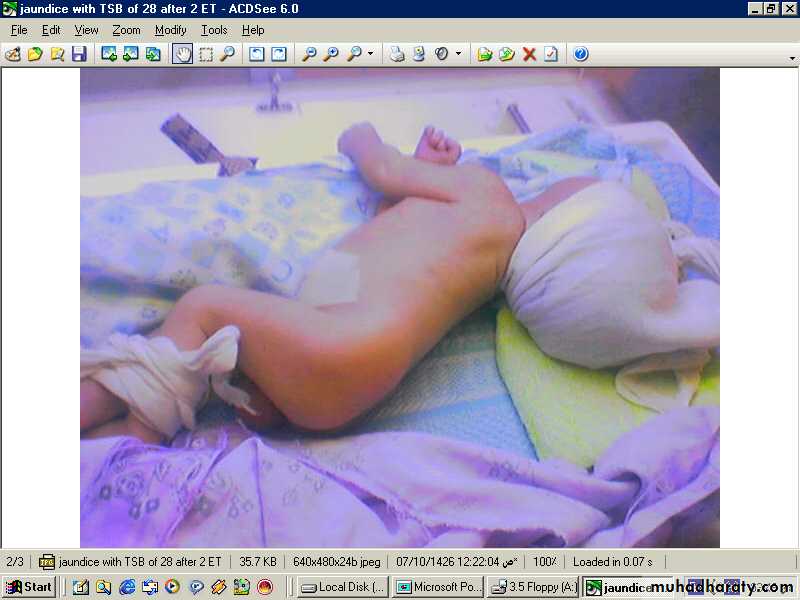800x600 pixels.
Task: Select the magnifier zoom tool
Action: (x=228, y=54)
